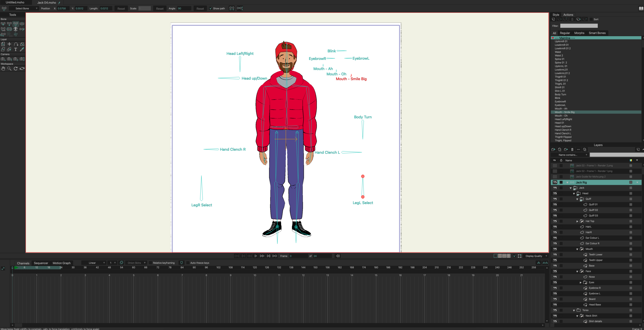Play the animation
Screen dimensions: 644x330
(x=256, y=256)
